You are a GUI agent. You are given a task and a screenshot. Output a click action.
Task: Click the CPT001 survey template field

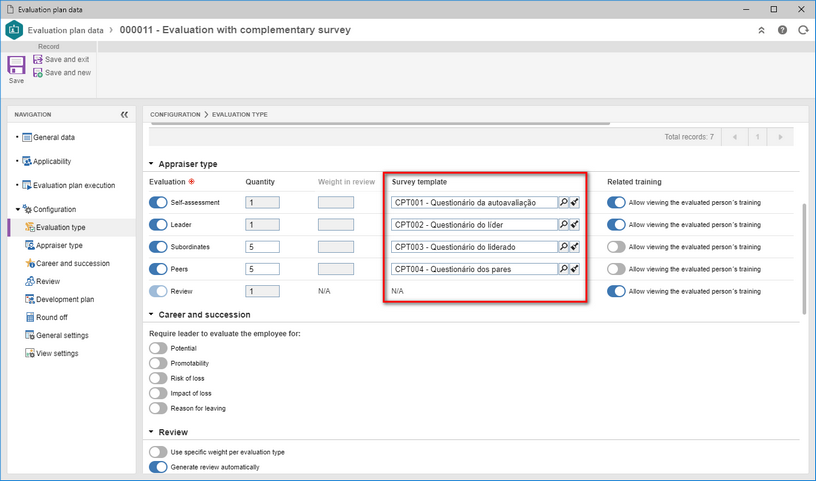pos(474,202)
